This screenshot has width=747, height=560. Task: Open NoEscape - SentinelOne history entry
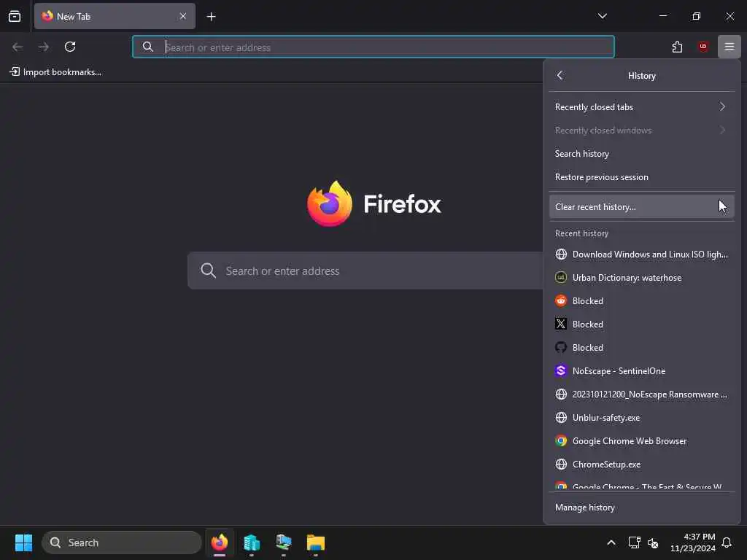tap(642, 371)
